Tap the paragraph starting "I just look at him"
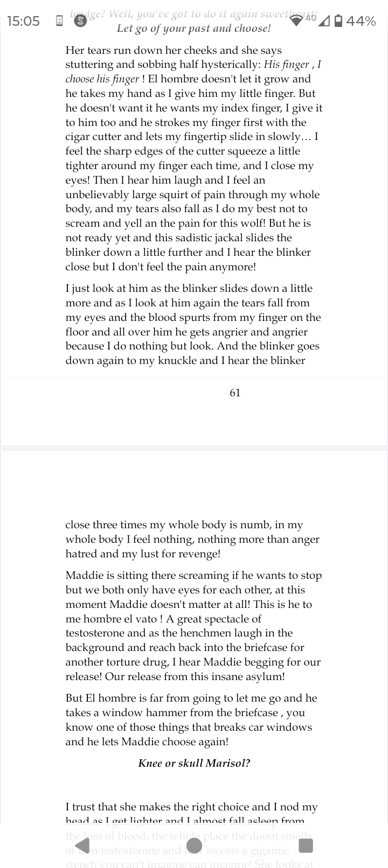 coord(194,324)
